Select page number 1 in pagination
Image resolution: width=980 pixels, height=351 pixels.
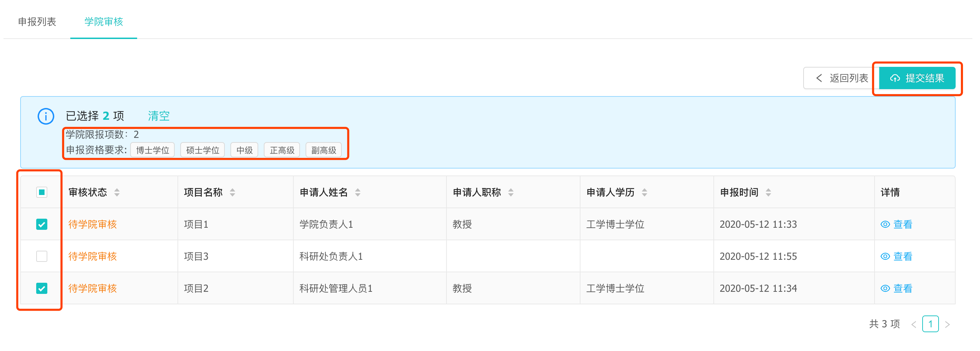pyautogui.click(x=930, y=324)
